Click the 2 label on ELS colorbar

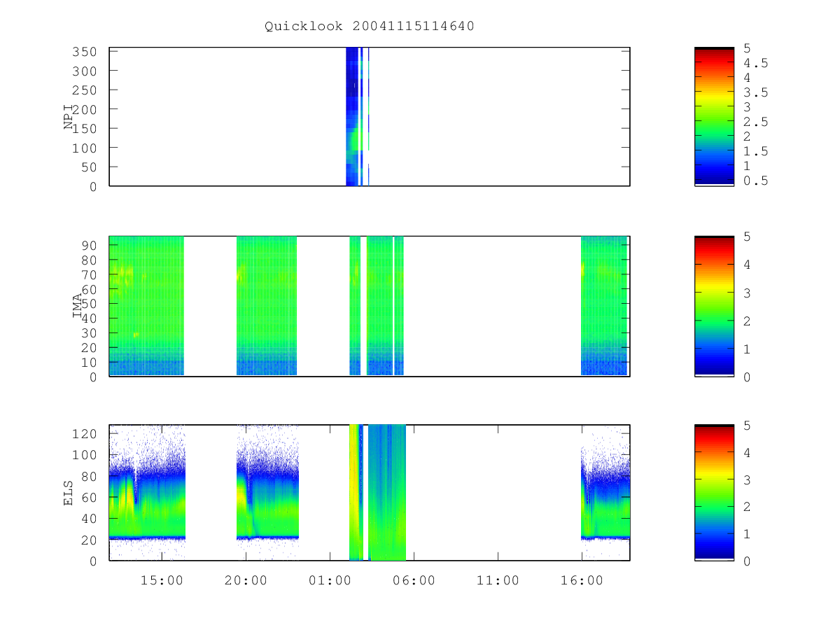[748, 507]
